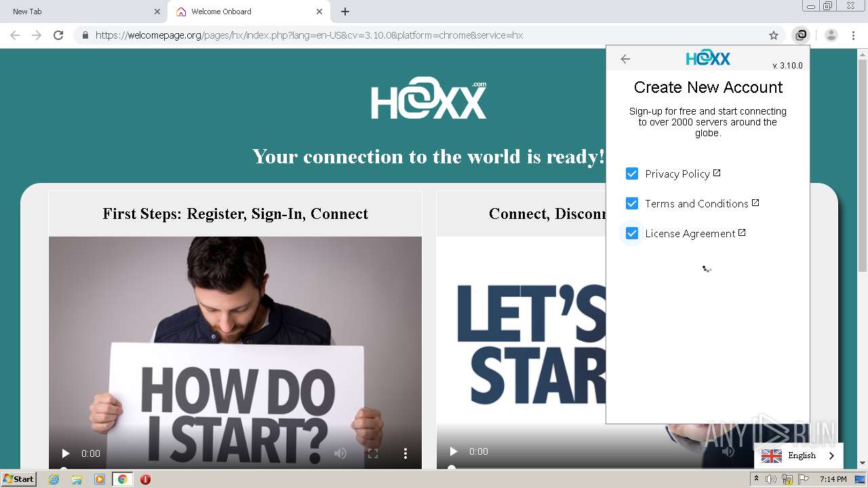The image size is (868, 488).
Task: Click License Agreement label
Action: (x=690, y=234)
